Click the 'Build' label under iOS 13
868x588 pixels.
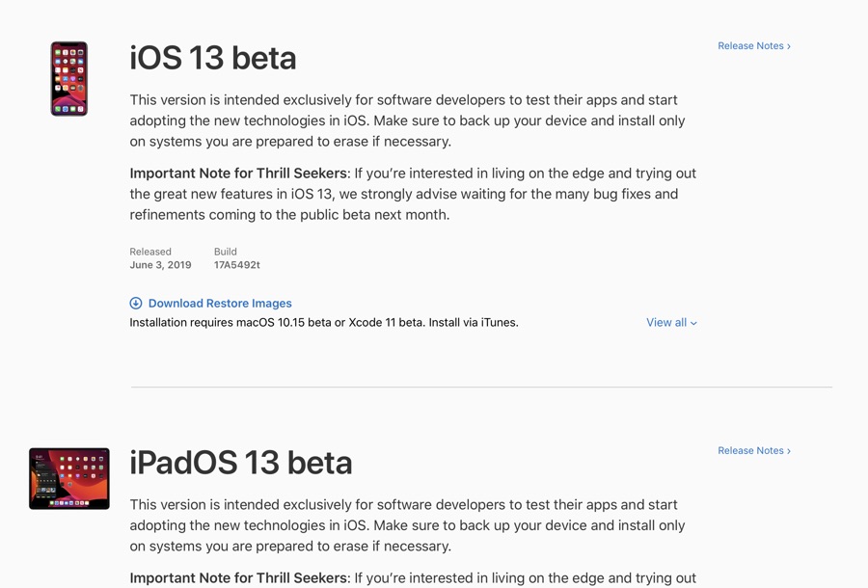click(x=226, y=252)
